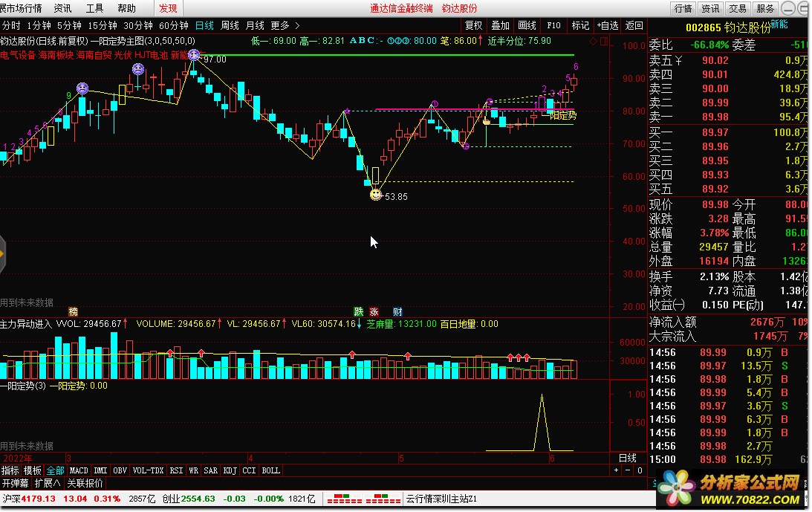Click the ¥ symbol next to 卖五
The width and height of the screenshot is (812, 512).
click(678, 61)
